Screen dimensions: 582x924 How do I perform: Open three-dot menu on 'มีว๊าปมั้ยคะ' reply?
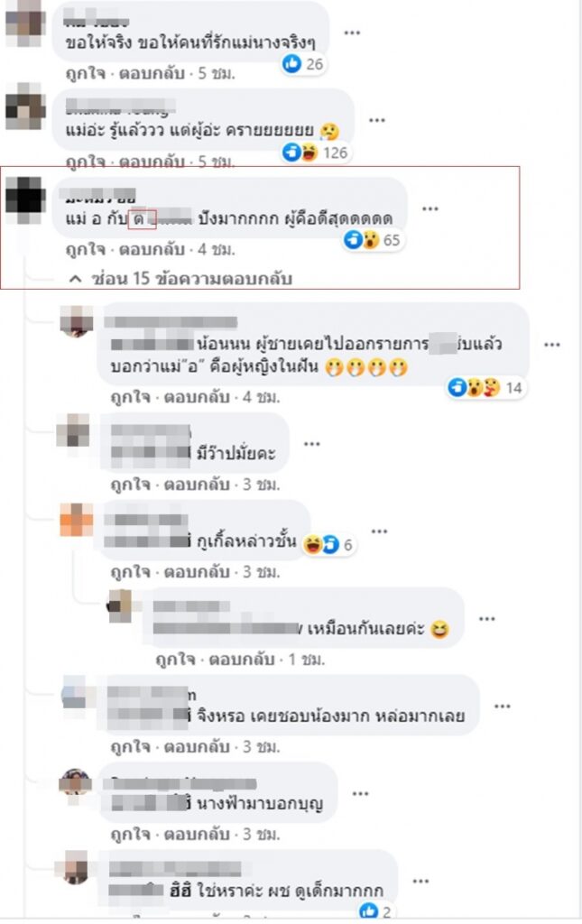pyautogui.click(x=311, y=444)
